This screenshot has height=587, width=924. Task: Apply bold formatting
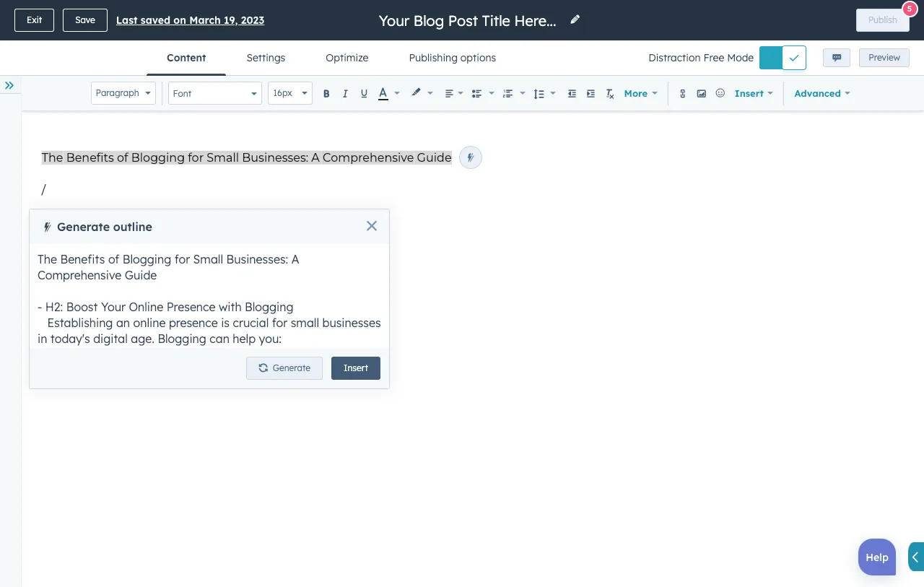(x=326, y=94)
